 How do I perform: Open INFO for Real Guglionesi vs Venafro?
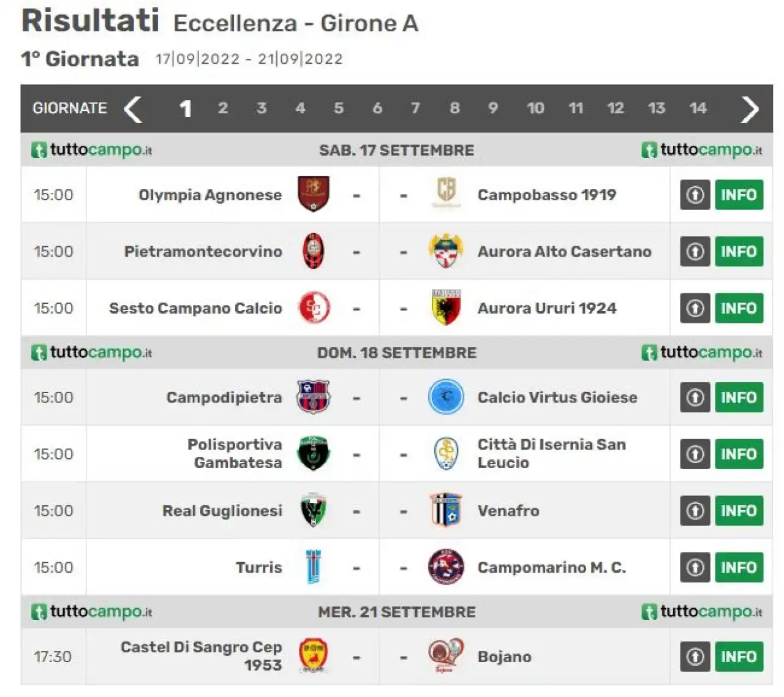coord(739,510)
